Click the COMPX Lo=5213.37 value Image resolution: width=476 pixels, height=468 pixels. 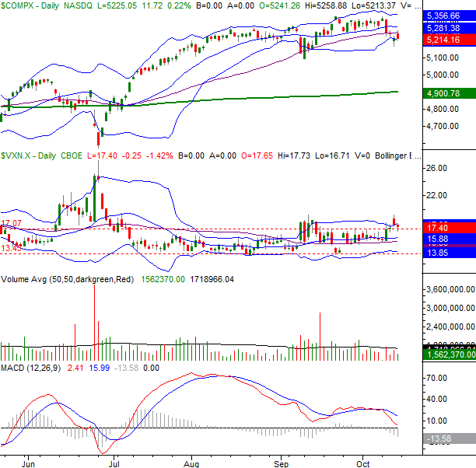373,5
